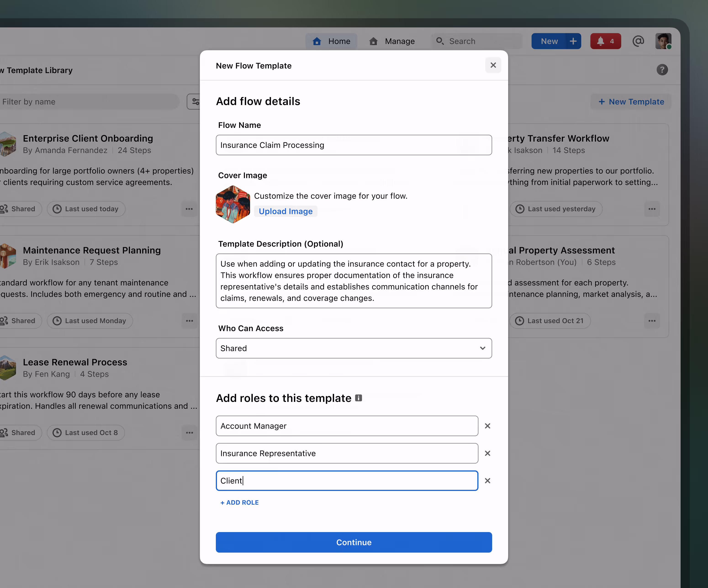Viewport: 708px width, 588px height.
Task: Click the Account Manager role field
Action: (347, 426)
